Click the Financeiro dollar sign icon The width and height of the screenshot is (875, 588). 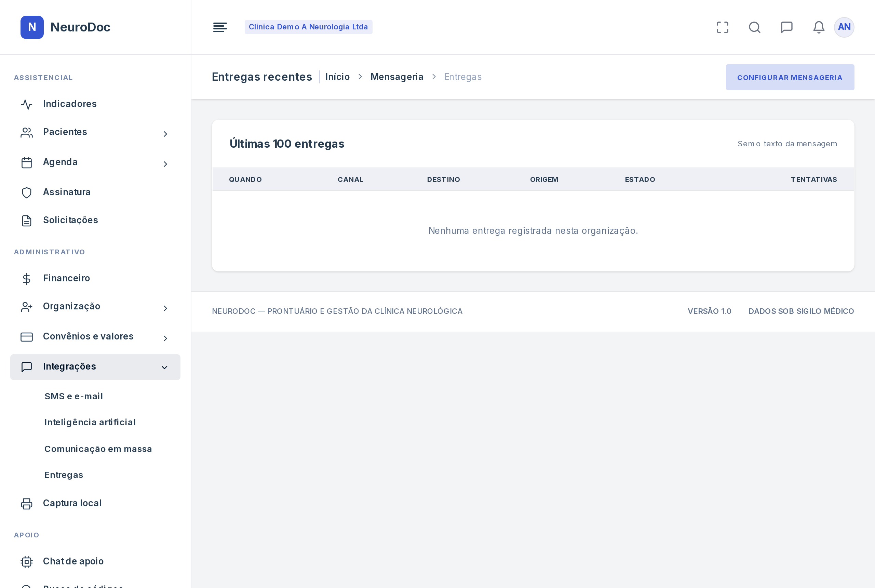(x=27, y=279)
